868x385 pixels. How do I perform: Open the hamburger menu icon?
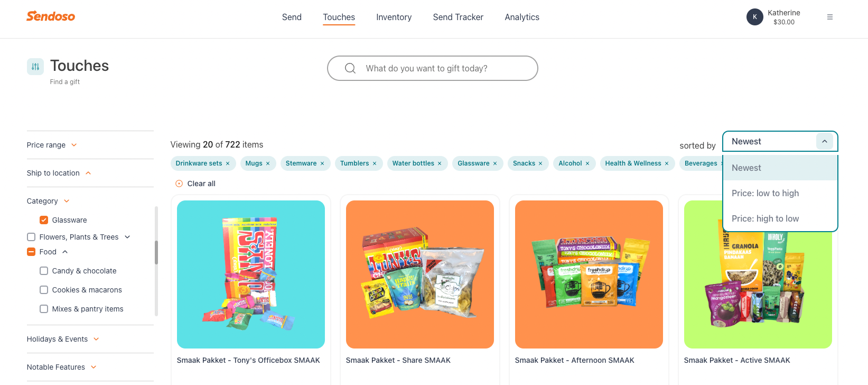pos(830,17)
